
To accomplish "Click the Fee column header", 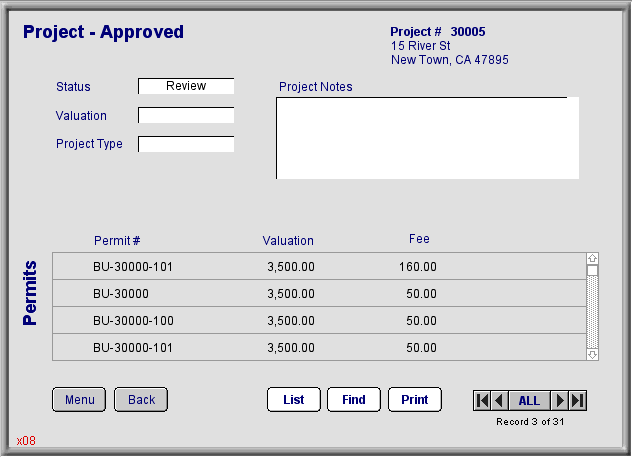I will click(x=419, y=239).
